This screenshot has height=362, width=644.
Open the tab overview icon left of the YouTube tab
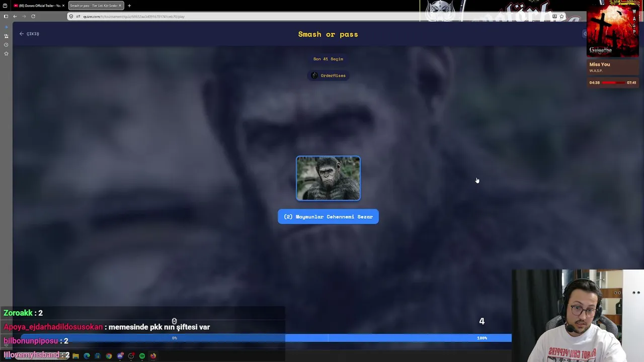(5, 6)
